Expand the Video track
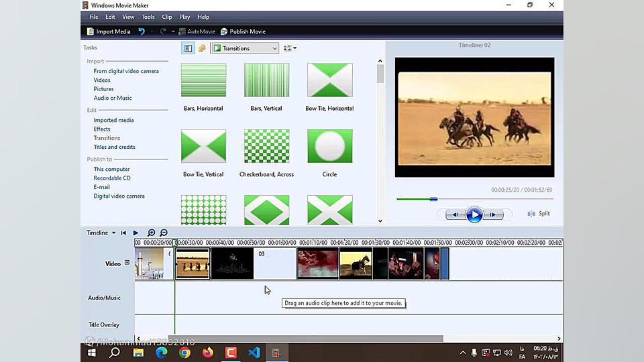The width and height of the screenshot is (644, 362). 127,263
